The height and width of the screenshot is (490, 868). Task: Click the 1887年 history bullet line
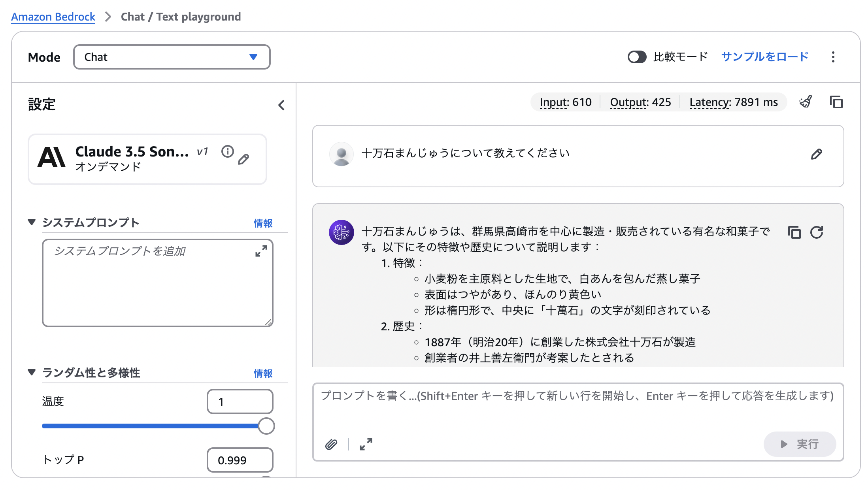560,342
